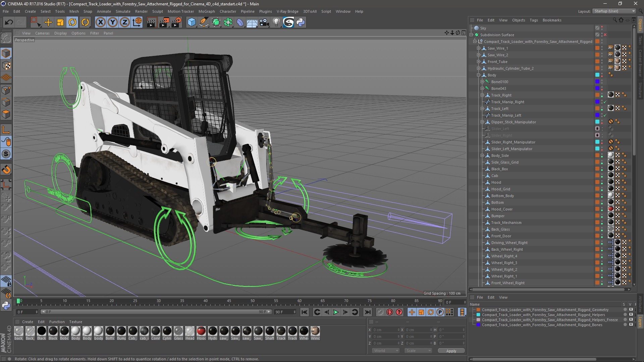Viewport: 644px width, 362px height.
Task: Click the Spline Pen tool icon
Action: click(x=204, y=22)
